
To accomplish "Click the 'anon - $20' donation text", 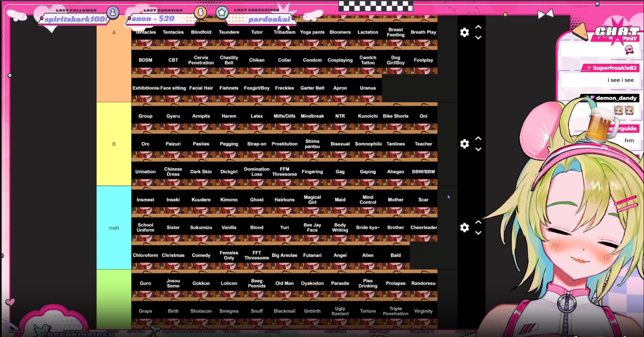I will [x=153, y=19].
